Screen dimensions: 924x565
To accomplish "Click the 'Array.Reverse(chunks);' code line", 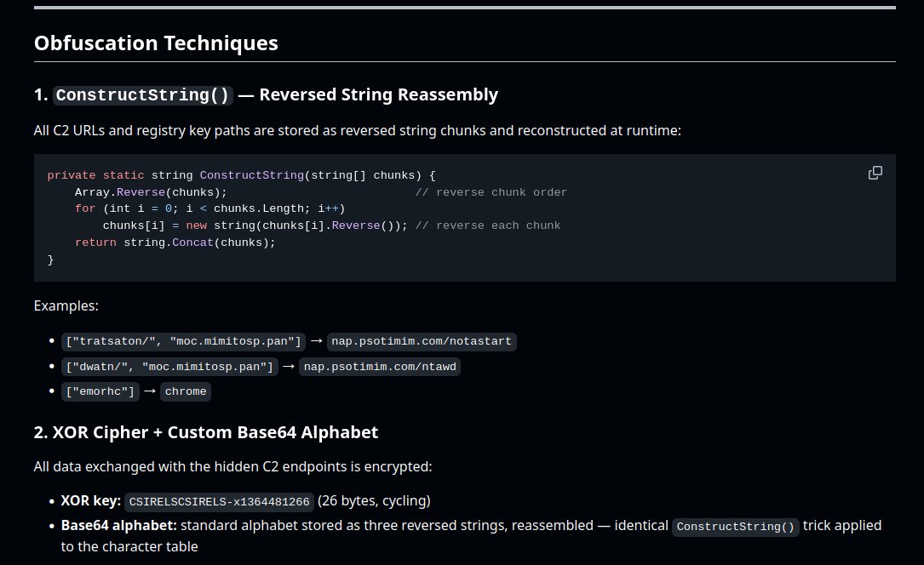I will pyautogui.click(x=151, y=192).
